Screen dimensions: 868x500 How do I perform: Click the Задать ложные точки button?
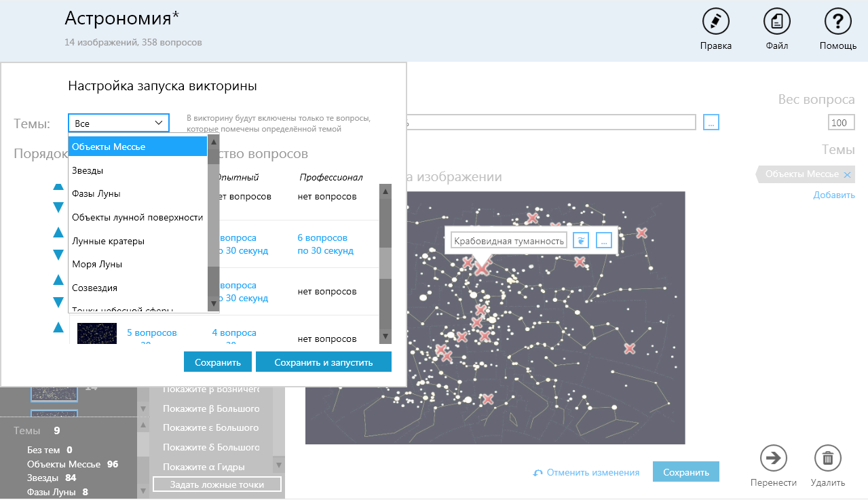click(x=217, y=484)
